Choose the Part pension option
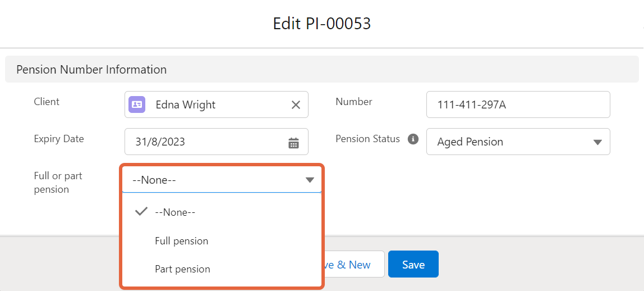The width and height of the screenshot is (644, 291). tap(222, 269)
